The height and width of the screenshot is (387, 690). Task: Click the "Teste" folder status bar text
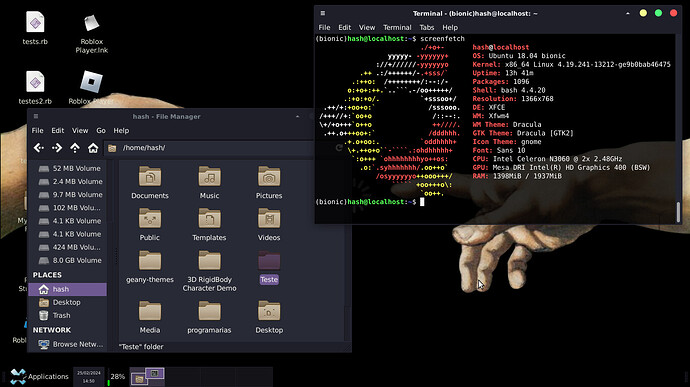tap(141, 346)
